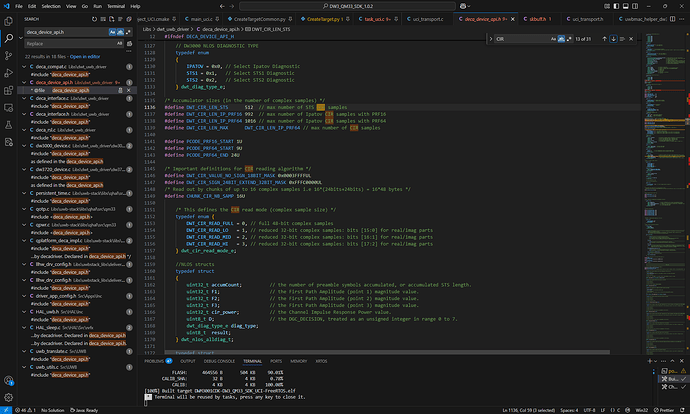
Task: Toggle Match Case in editor find widget
Action: point(553,39)
